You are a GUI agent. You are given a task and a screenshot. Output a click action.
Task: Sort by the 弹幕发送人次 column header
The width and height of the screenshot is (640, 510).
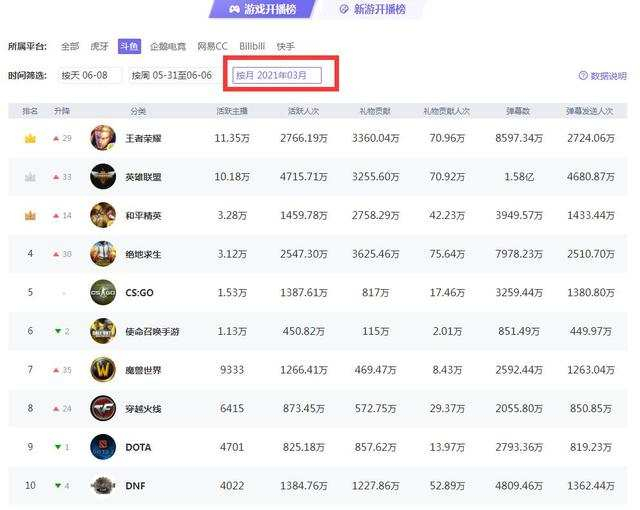590,111
